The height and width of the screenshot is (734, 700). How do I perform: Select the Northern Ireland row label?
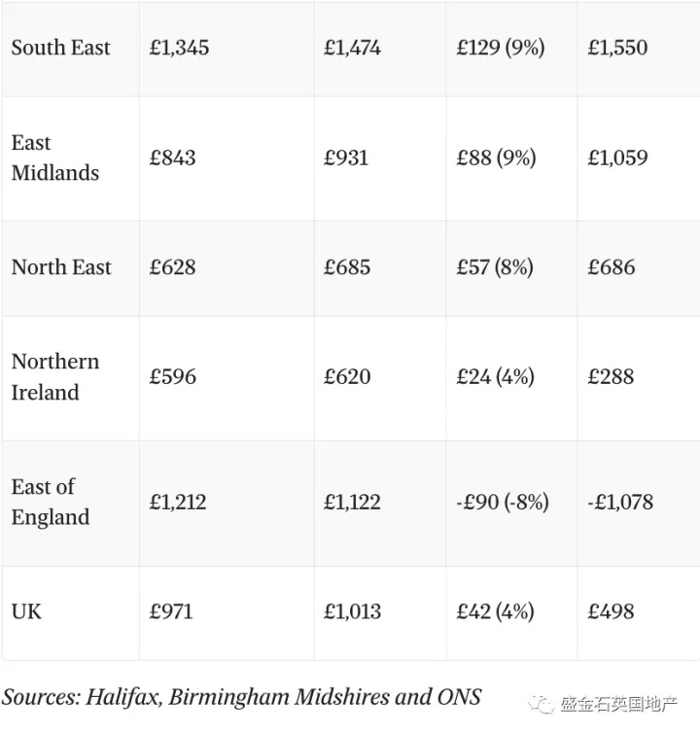click(x=55, y=377)
